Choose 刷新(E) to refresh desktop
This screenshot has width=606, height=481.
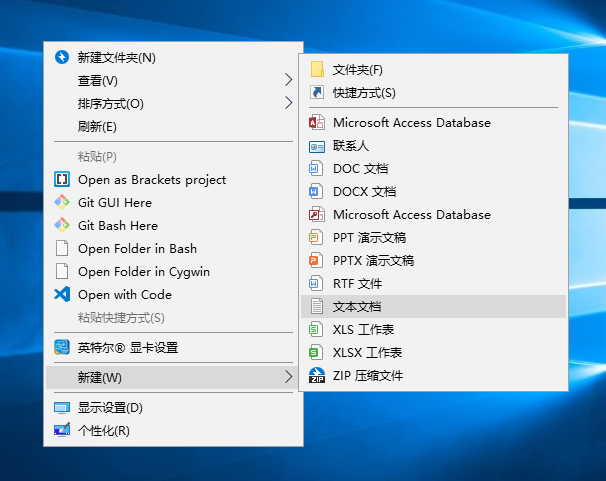click(x=97, y=127)
